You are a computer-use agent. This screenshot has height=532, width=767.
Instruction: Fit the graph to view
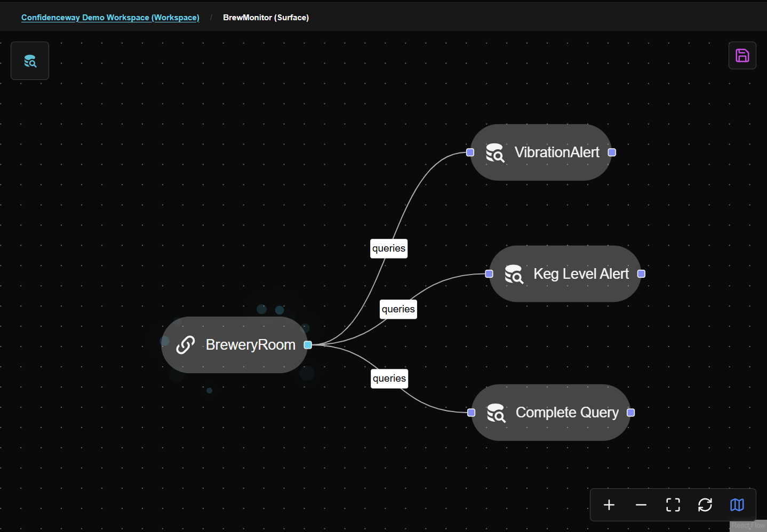tap(673, 505)
